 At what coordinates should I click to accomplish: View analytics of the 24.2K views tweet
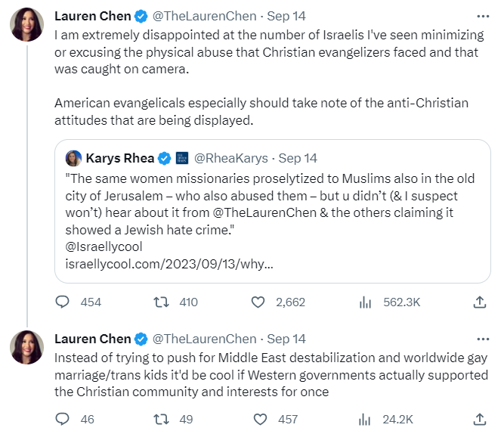coord(366,418)
